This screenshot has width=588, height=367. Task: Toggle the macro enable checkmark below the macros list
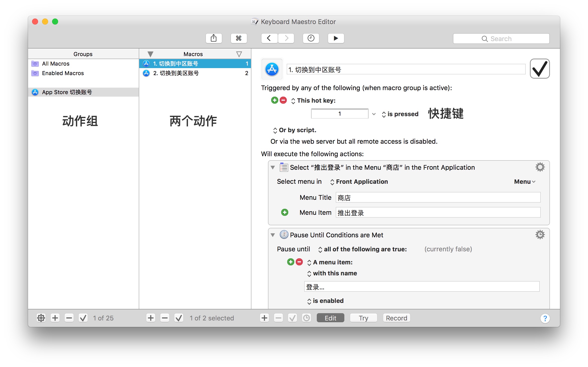point(179,318)
